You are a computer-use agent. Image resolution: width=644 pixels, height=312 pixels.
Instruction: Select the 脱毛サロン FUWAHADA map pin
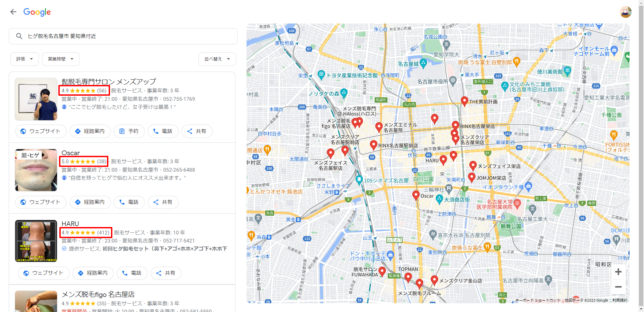pyautogui.click(x=382, y=271)
